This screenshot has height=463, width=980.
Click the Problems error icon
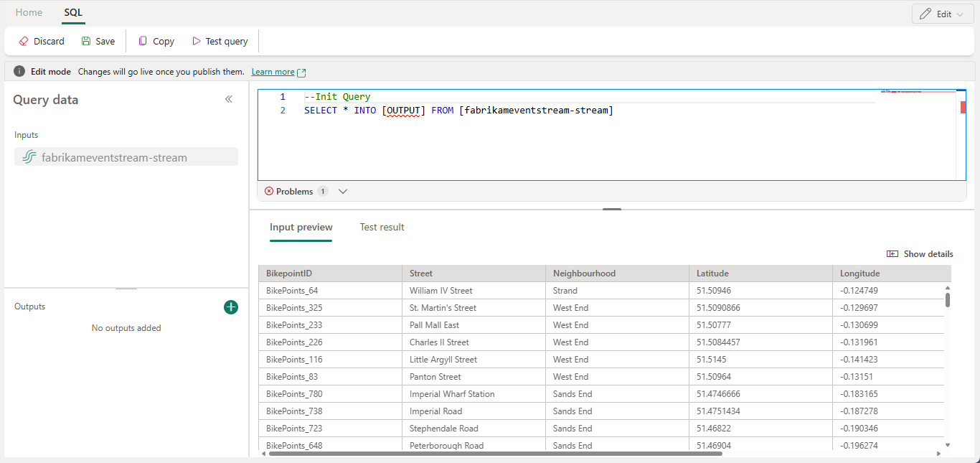(269, 192)
